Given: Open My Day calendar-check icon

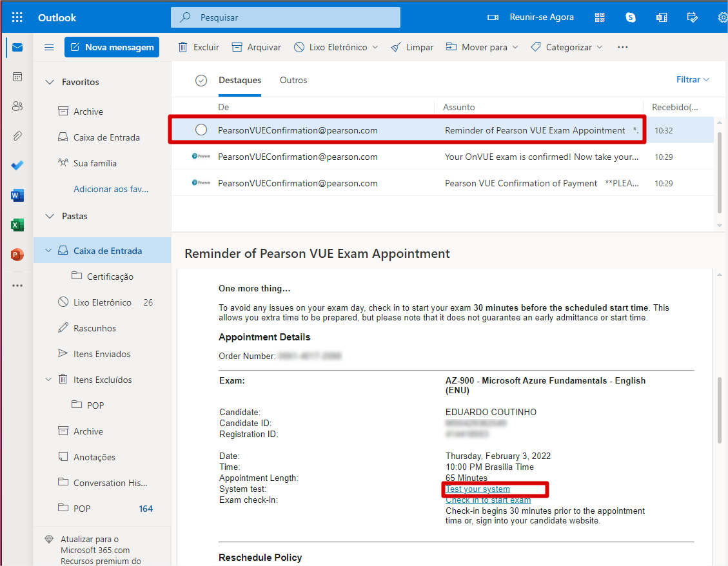Looking at the screenshot, I should pyautogui.click(x=693, y=17).
